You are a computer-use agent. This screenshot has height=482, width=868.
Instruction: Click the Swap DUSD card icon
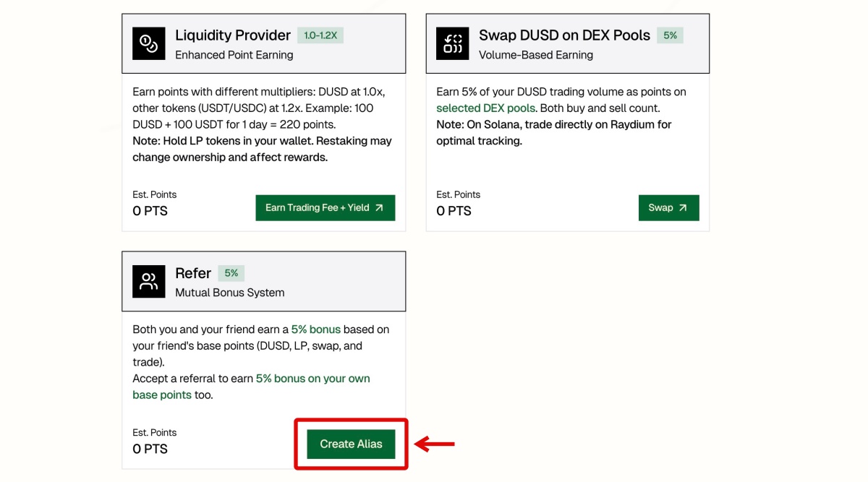tap(453, 43)
